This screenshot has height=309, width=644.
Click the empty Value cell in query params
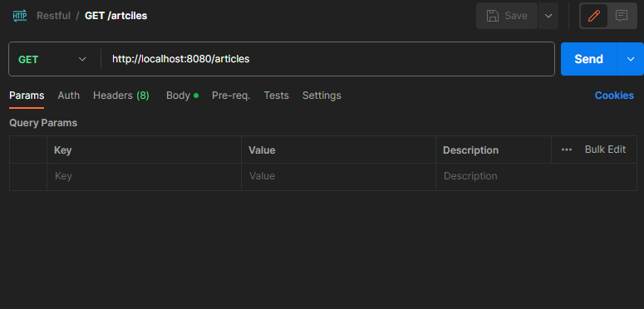click(x=338, y=176)
